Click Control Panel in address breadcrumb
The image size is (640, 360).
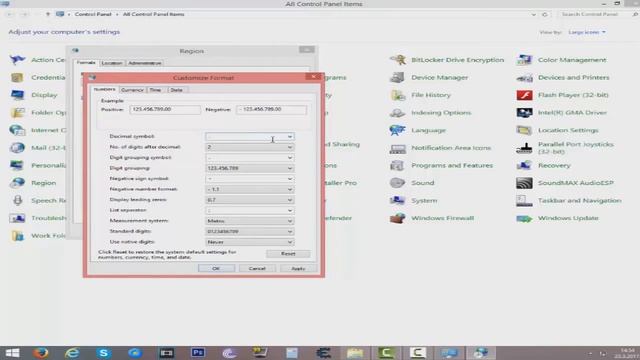[93, 14]
